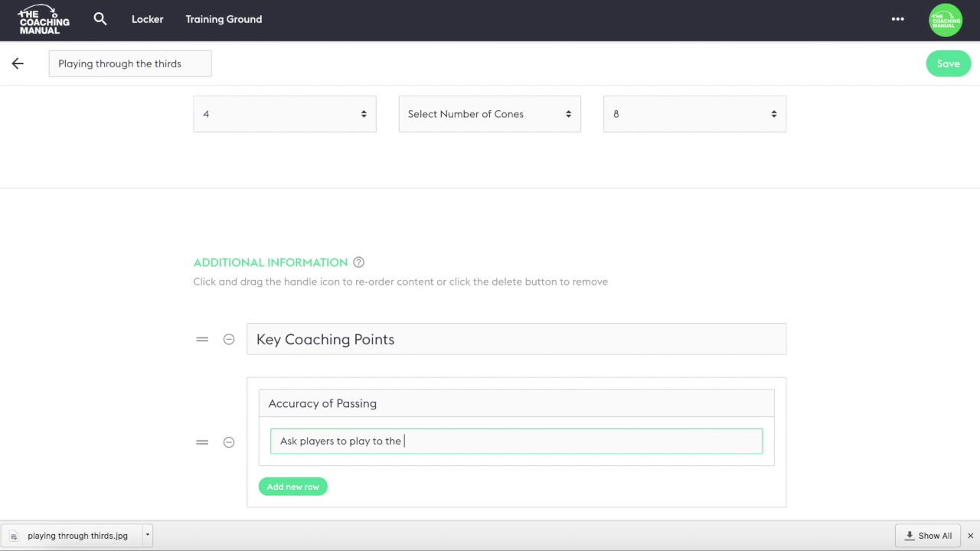This screenshot has height=551, width=980.
Task: Remove the Key Coaching Points section
Action: point(229,339)
